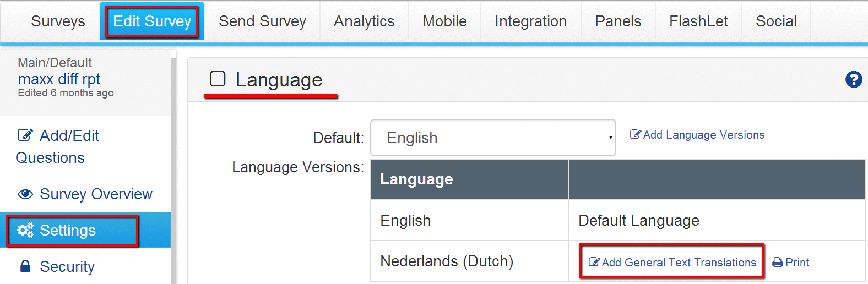Select the Panels tab
868x284 pixels.
[618, 21]
